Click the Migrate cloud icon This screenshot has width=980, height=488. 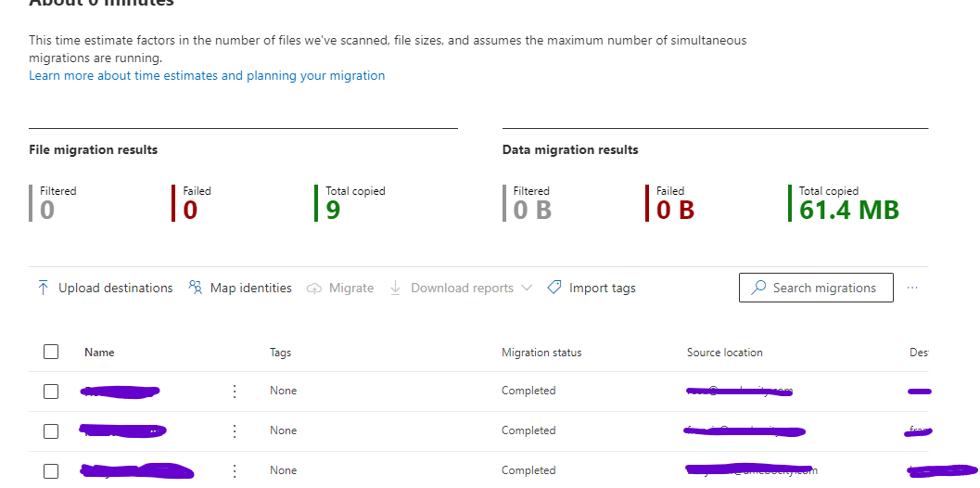(313, 289)
